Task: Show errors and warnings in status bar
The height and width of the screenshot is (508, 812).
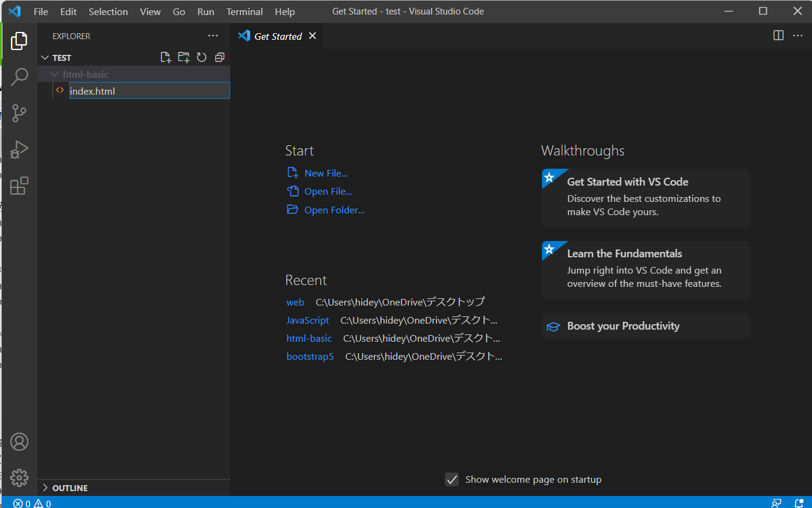Action: tap(33, 503)
